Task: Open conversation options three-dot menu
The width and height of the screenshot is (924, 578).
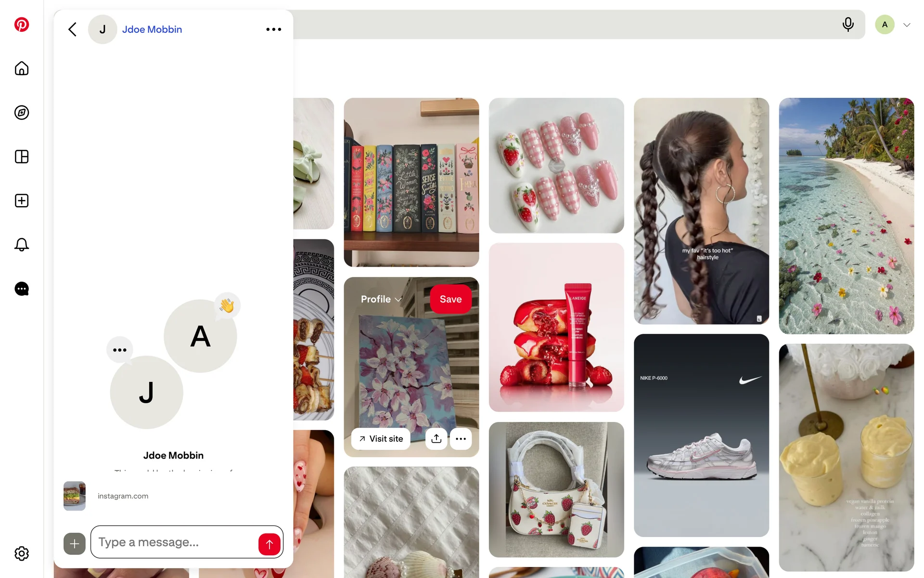Action: [274, 29]
